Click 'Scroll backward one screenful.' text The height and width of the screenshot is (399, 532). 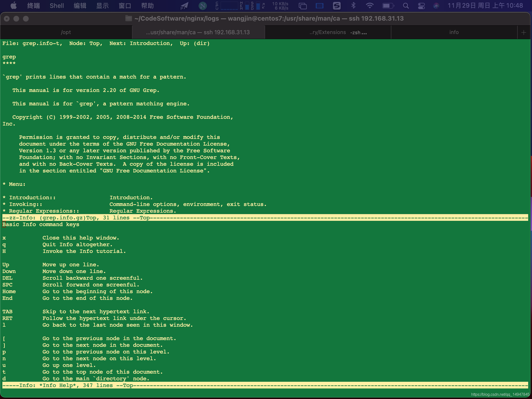93,278
